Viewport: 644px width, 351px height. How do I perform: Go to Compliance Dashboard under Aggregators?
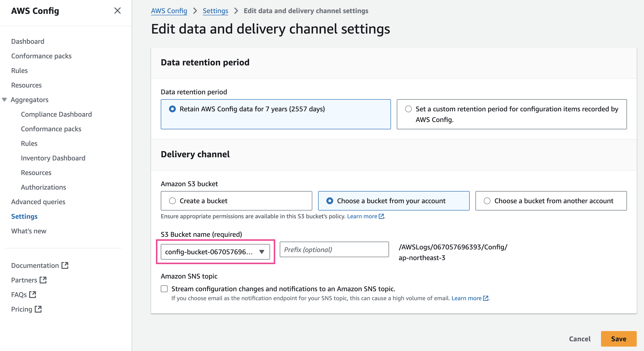[56, 114]
